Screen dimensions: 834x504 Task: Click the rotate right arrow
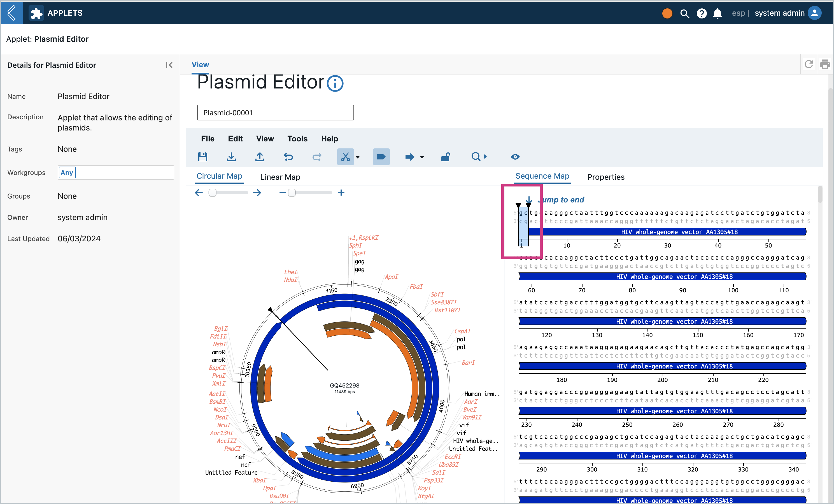click(x=257, y=193)
